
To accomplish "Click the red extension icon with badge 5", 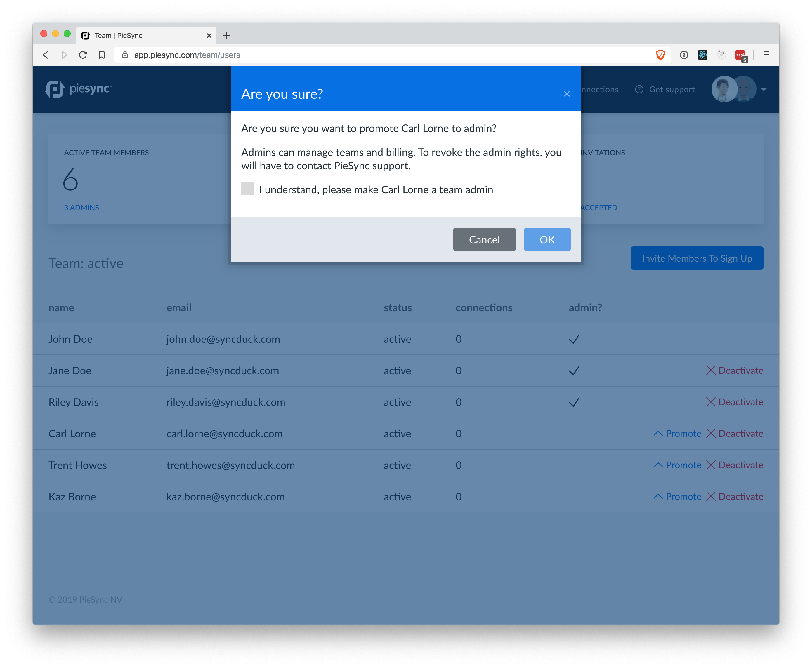I will (741, 56).
